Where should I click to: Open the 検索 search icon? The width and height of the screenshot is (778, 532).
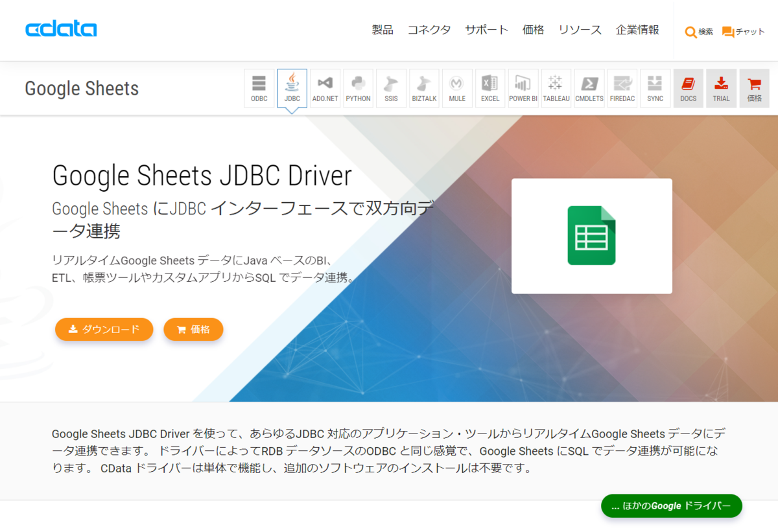[x=699, y=32]
